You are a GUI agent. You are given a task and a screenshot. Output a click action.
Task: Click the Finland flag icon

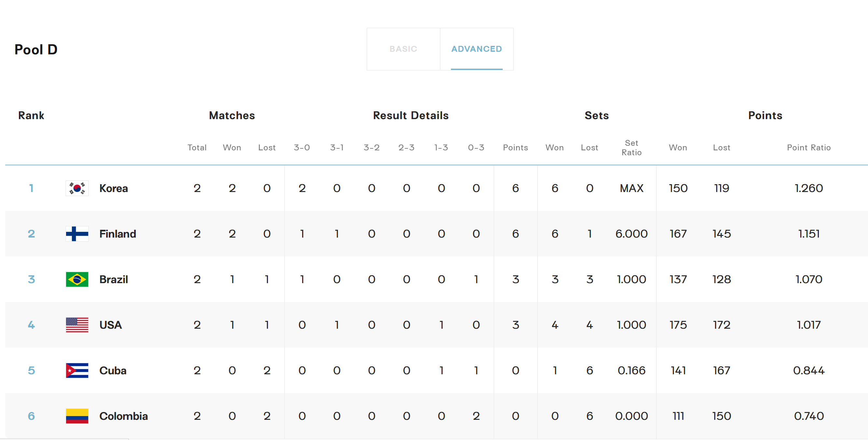click(x=77, y=233)
